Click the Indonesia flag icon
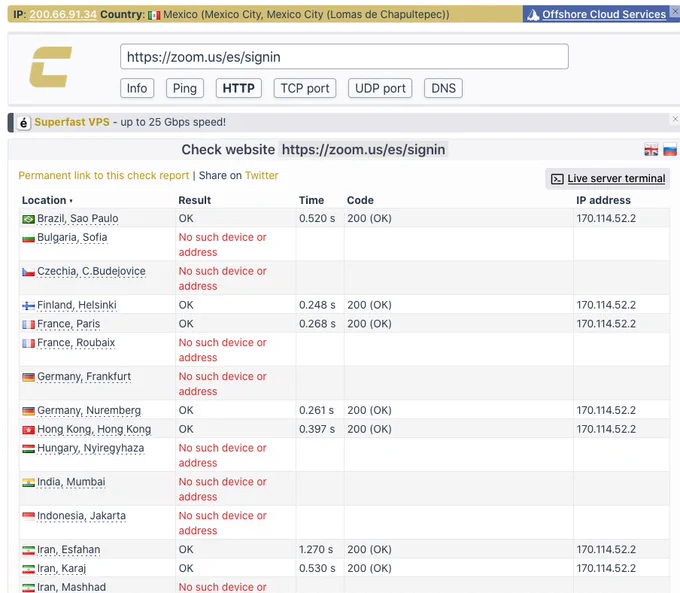 (x=28, y=516)
